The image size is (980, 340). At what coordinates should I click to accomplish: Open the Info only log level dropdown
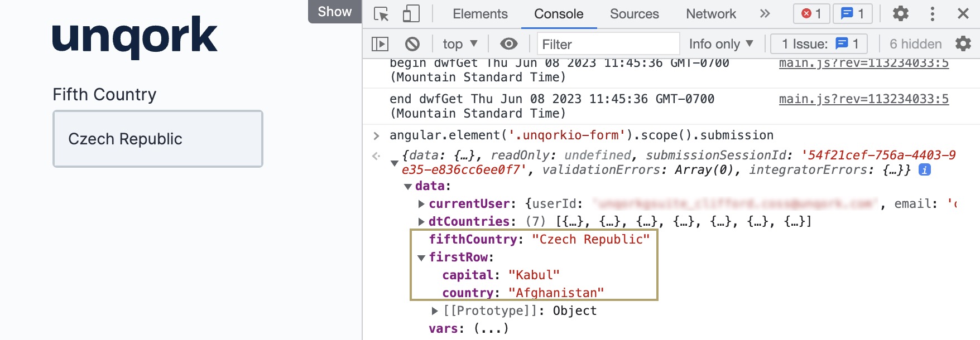click(x=721, y=43)
